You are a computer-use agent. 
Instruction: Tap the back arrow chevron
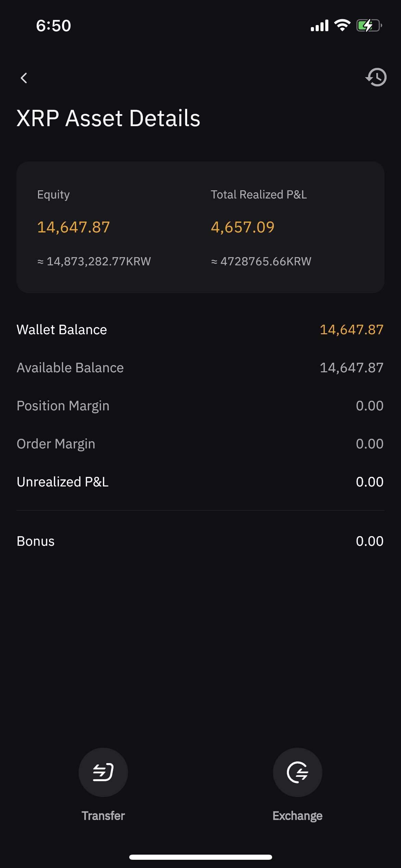(x=24, y=78)
